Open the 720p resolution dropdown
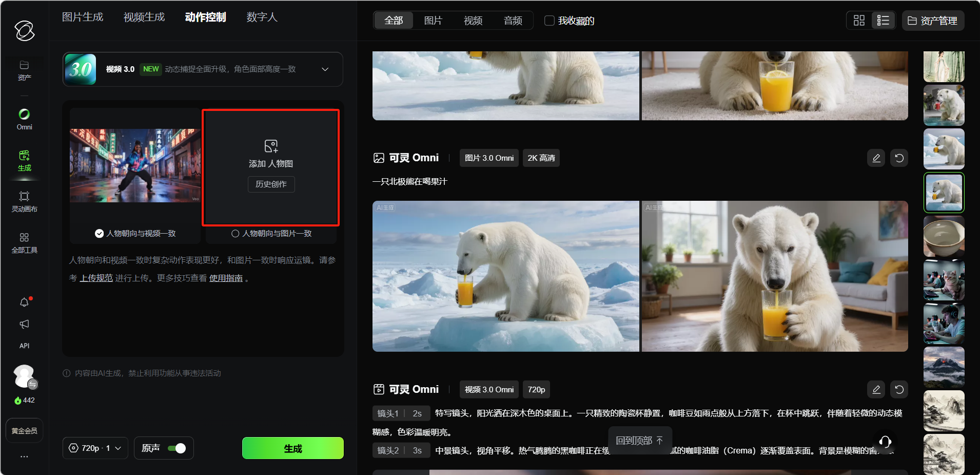This screenshot has height=475, width=980. [95, 448]
